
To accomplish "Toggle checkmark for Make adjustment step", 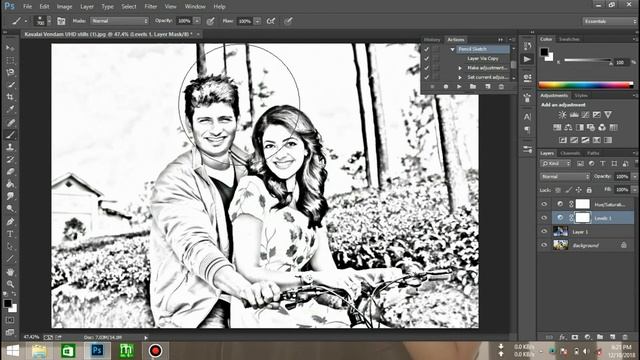I will (427, 68).
